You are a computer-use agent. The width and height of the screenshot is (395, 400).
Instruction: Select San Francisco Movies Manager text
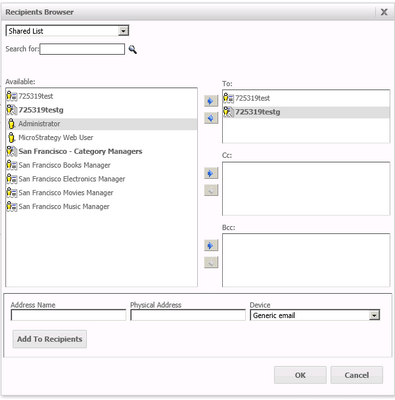(x=66, y=193)
